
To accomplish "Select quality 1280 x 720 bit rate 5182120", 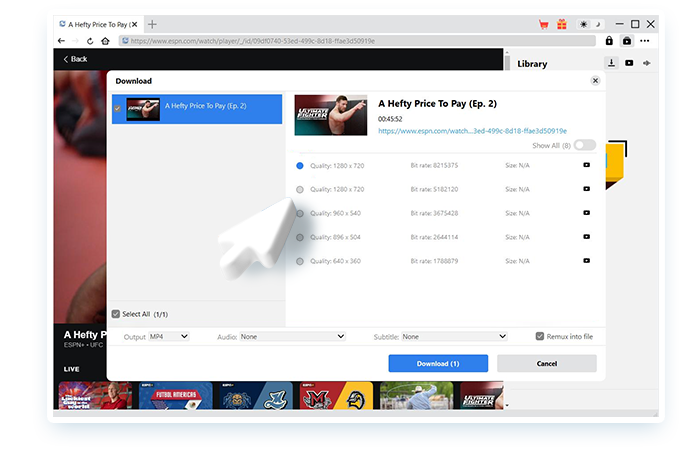I will pos(300,189).
